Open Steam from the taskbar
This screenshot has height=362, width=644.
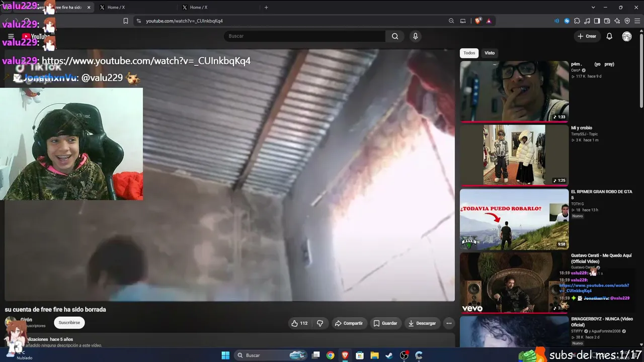tap(389, 355)
